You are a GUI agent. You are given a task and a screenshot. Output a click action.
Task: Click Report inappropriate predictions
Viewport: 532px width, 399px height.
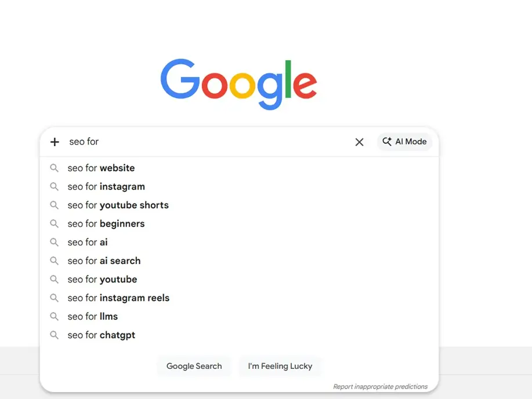(381, 386)
